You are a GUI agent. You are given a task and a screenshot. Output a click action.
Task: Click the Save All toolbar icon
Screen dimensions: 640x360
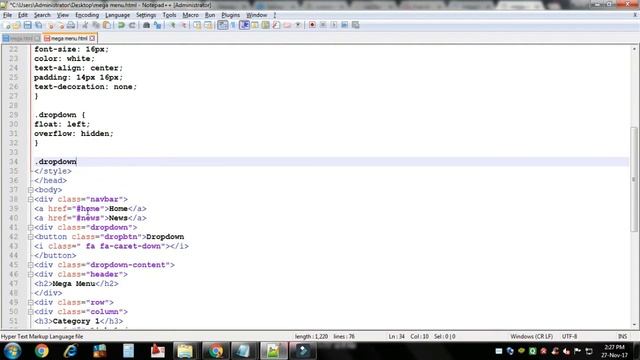(x=38, y=25)
